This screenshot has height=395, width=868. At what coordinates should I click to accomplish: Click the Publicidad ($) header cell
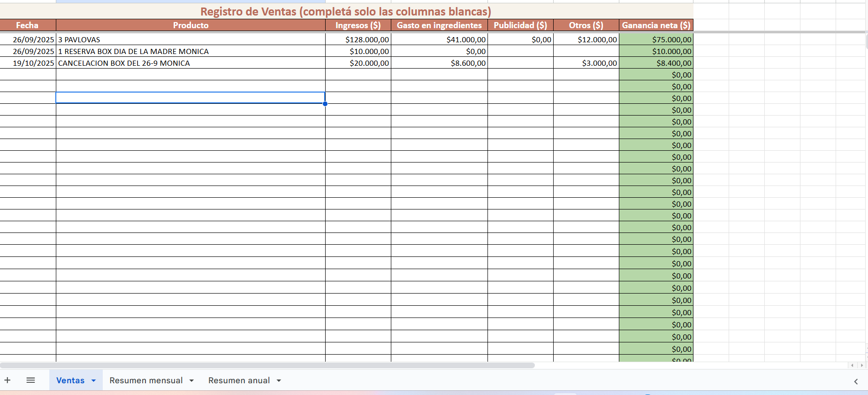[520, 25]
